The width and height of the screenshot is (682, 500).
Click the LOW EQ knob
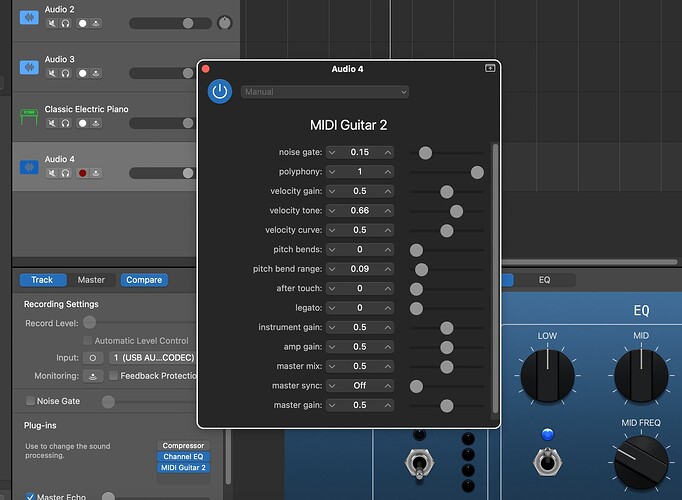[547, 375]
